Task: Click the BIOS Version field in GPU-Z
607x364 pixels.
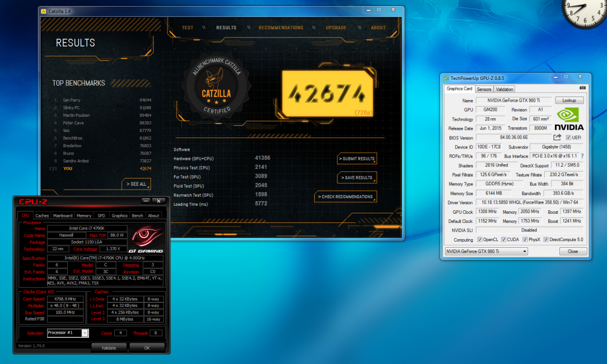Action: point(513,138)
